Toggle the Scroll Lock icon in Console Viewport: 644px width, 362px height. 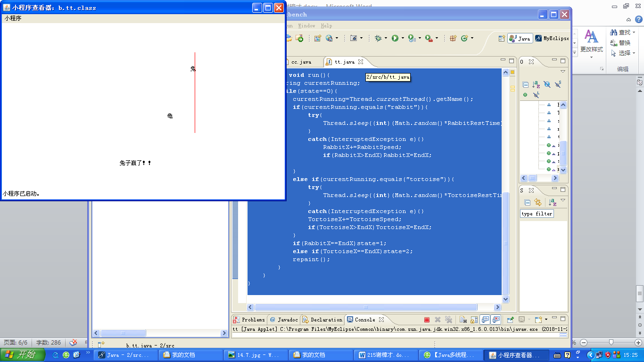point(474,320)
